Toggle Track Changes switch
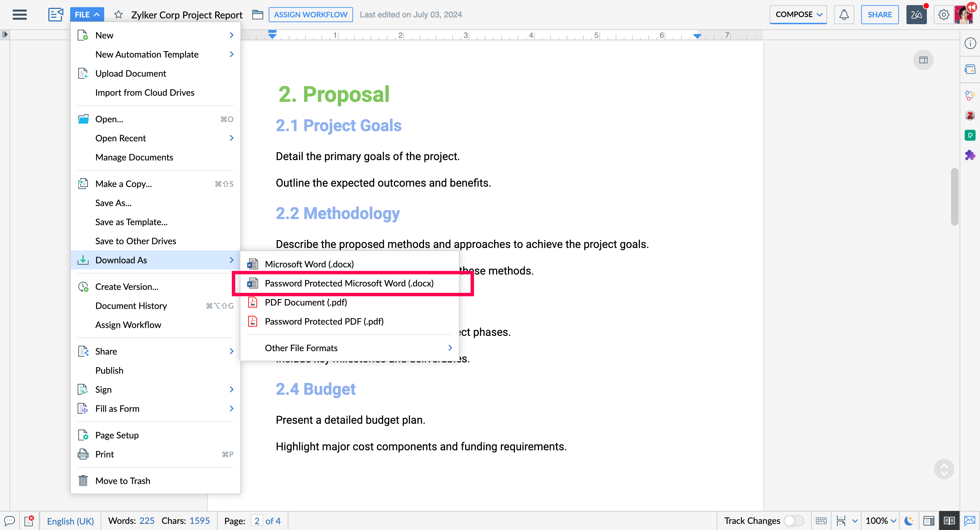 [794, 520]
